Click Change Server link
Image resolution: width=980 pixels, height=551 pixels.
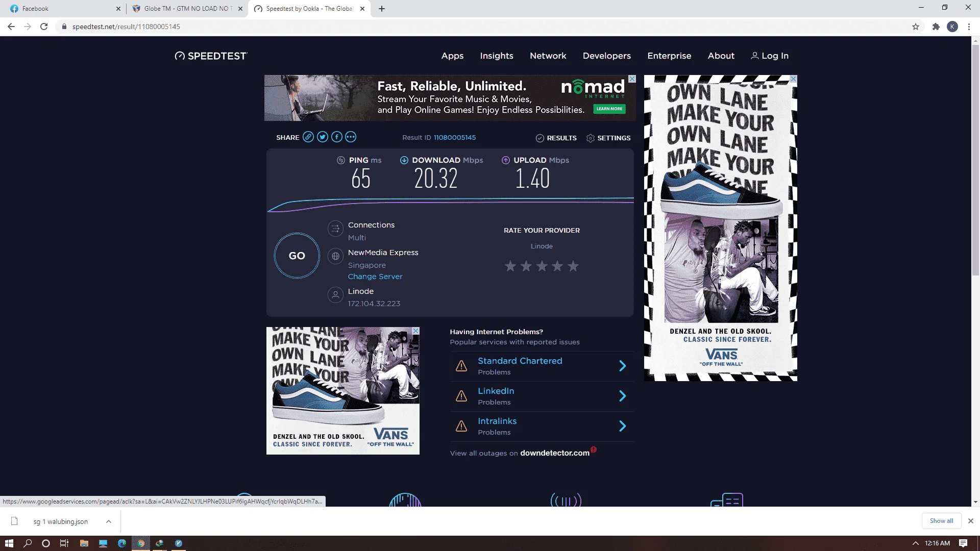375,277
